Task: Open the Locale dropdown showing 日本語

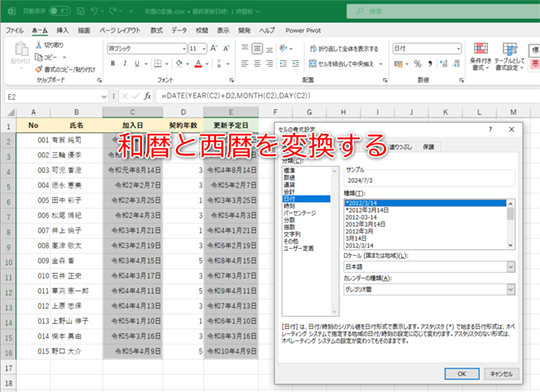Action: click(511, 267)
